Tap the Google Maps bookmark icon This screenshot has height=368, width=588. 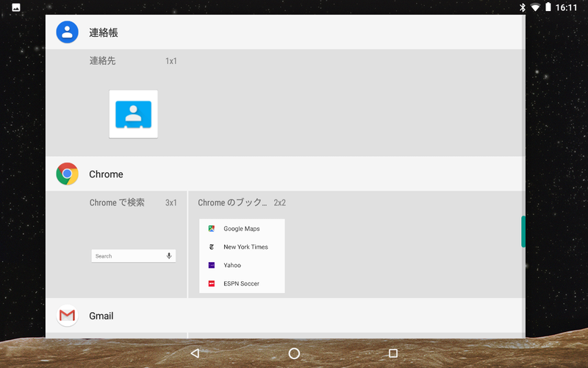[212, 228]
